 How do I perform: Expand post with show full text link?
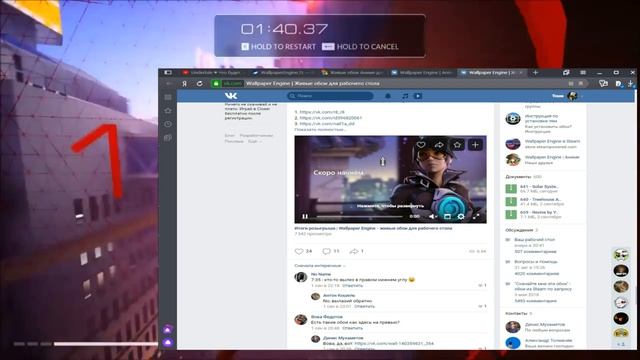[320, 129]
